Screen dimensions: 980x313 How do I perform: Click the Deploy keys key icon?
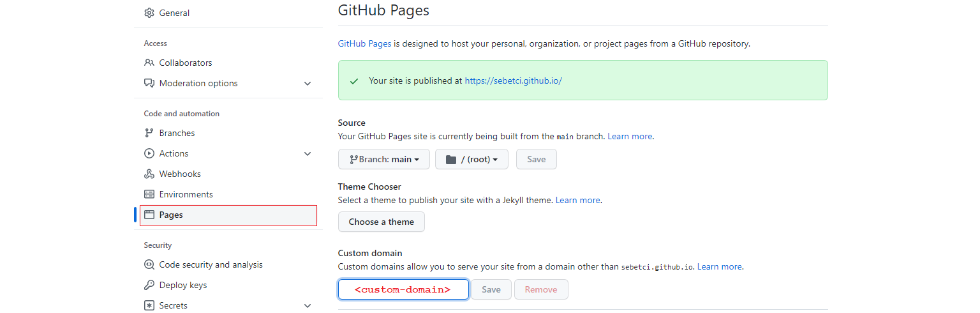click(x=149, y=285)
